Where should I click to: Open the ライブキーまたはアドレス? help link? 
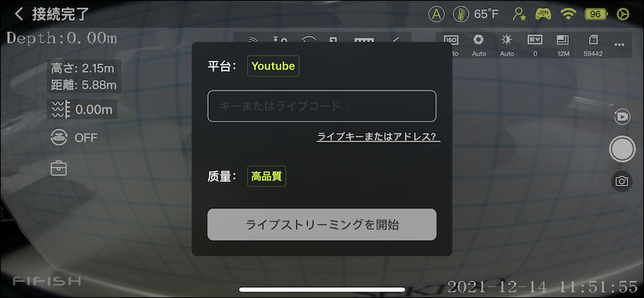point(378,136)
